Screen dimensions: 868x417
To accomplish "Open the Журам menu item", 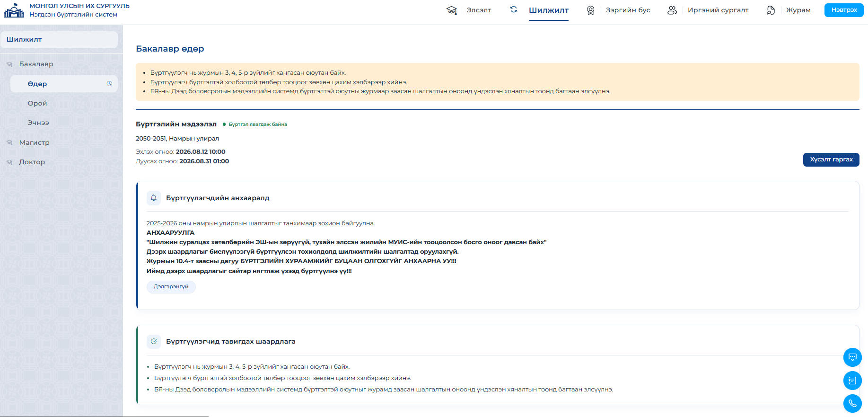I will click(x=798, y=10).
